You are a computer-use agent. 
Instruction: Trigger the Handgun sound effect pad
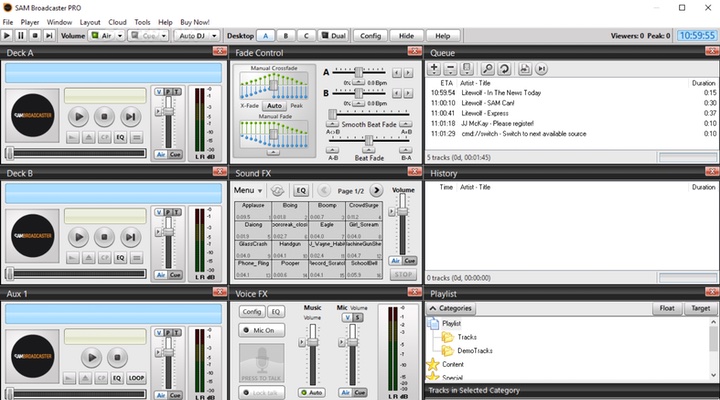290,249
